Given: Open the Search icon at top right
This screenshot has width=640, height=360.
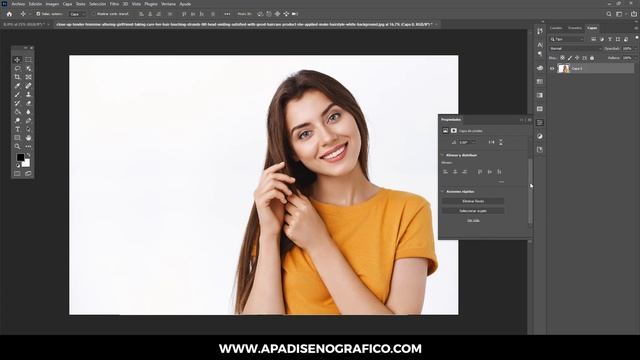Looking at the screenshot, I should (x=609, y=14).
